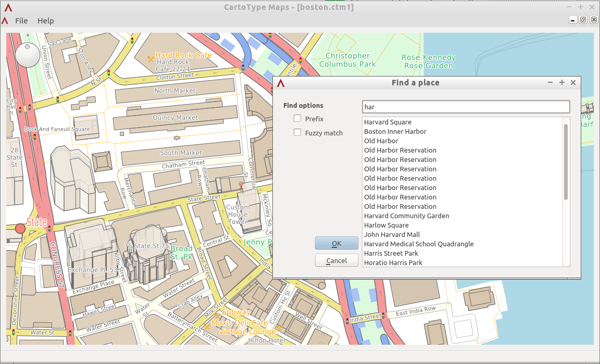Click the Max's Deli Cafe marker on the map
The width and height of the screenshot is (600, 364).
(207, 327)
